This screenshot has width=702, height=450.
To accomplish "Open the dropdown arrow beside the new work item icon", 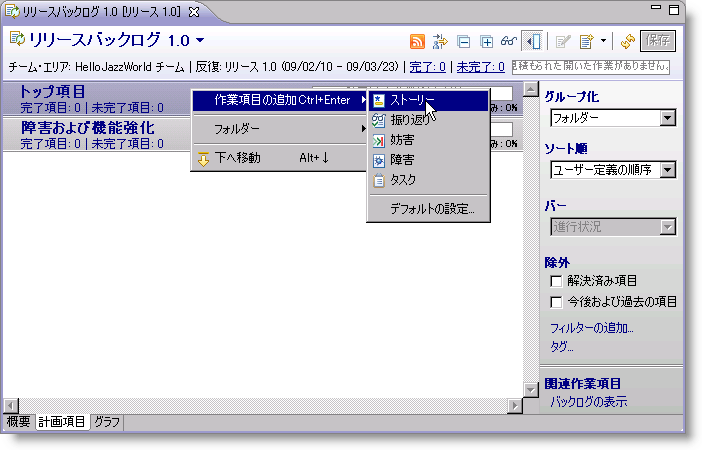I will 603,41.
